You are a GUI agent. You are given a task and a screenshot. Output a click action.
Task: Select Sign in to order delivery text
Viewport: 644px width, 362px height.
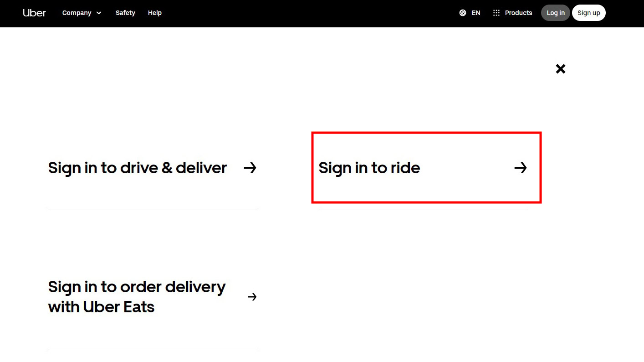pos(137,287)
